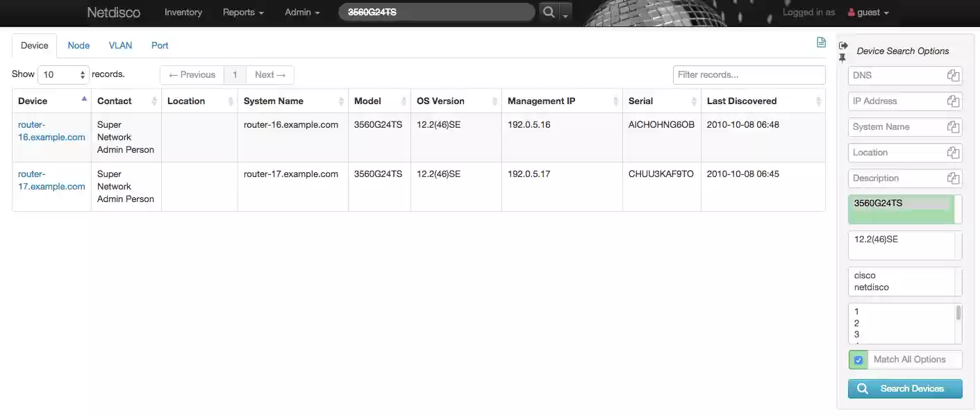
Task: Export the results table as CSV
Action: (821, 42)
